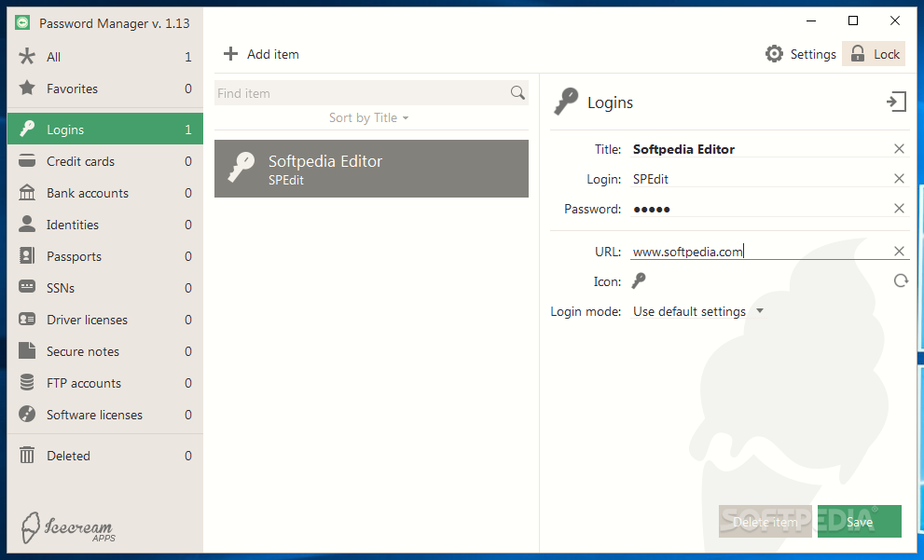Click the Secure notes page icon
Image resolution: width=924 pixels, height=560 pixels.
click(26, 350)
